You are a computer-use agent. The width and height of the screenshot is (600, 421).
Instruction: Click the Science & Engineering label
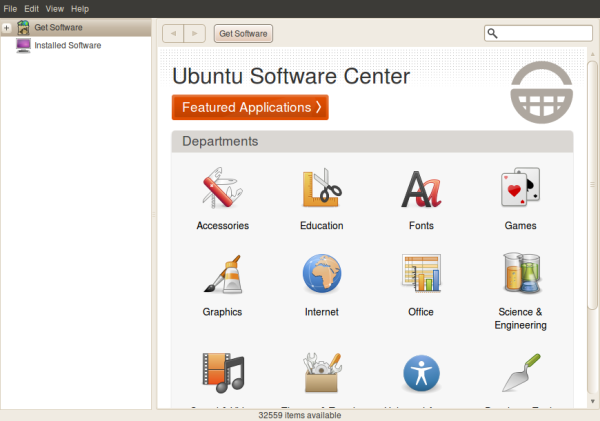[520, 318]
